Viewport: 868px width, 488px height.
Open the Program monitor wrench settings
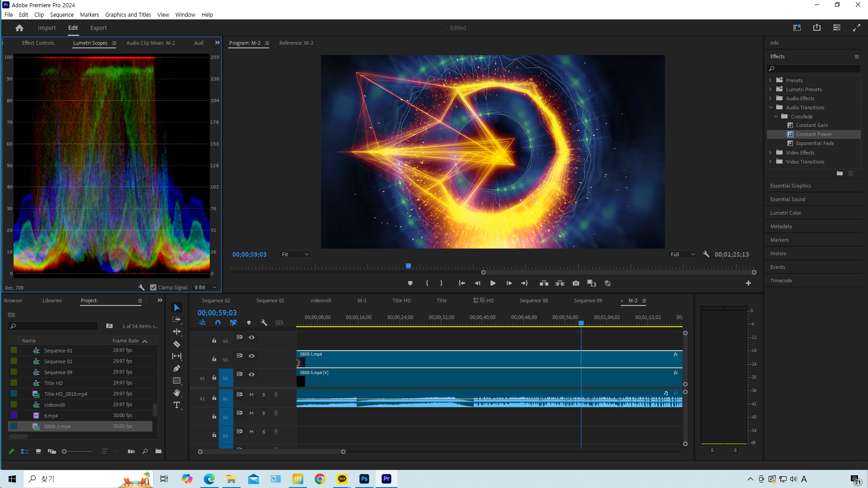tap(706, 254)
